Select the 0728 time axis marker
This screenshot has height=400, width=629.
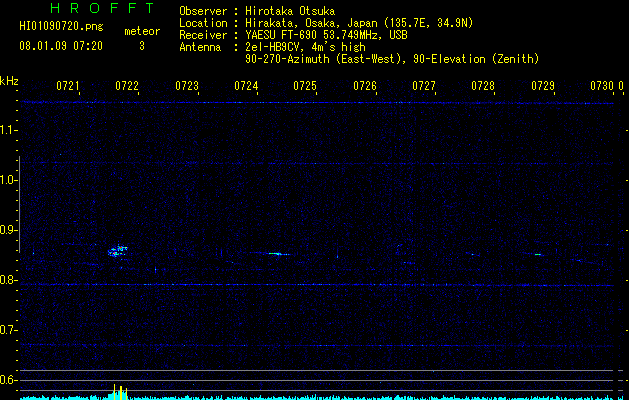click(x=483, y=86)
